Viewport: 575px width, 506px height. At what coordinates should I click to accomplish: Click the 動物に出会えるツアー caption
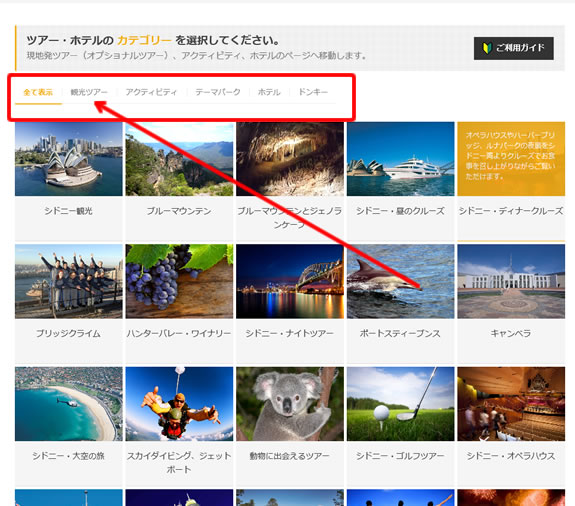pyautogui.click(x=290, y=456)
